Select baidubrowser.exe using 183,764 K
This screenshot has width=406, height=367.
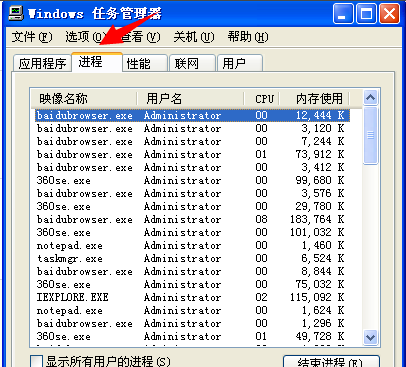coord(192,219)
